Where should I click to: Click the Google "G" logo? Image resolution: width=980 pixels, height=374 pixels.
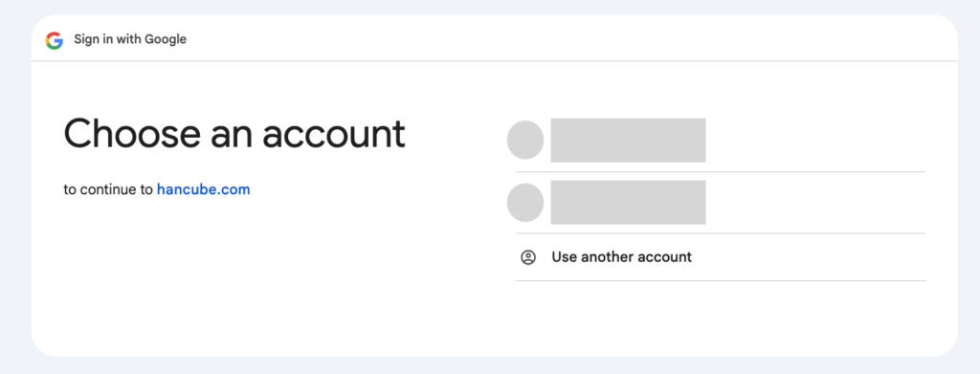55,40
